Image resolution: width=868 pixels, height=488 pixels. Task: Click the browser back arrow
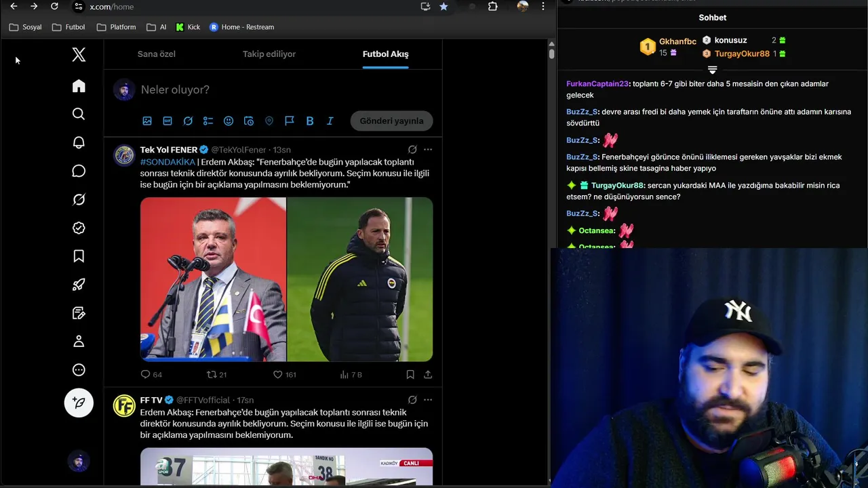pyautogui.click(x=14, y=6)
